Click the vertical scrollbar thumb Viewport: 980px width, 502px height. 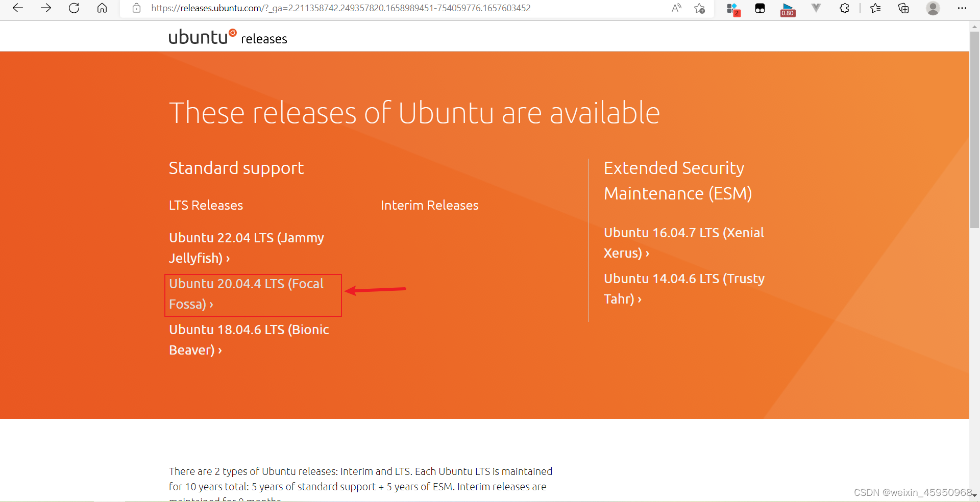(x=974, y=130)
